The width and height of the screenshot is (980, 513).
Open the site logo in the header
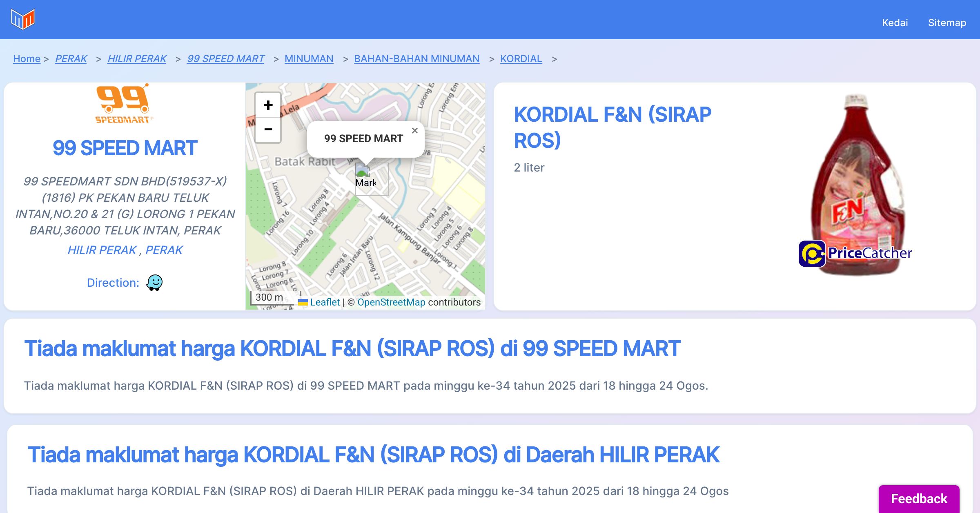(x=23, y=19)
